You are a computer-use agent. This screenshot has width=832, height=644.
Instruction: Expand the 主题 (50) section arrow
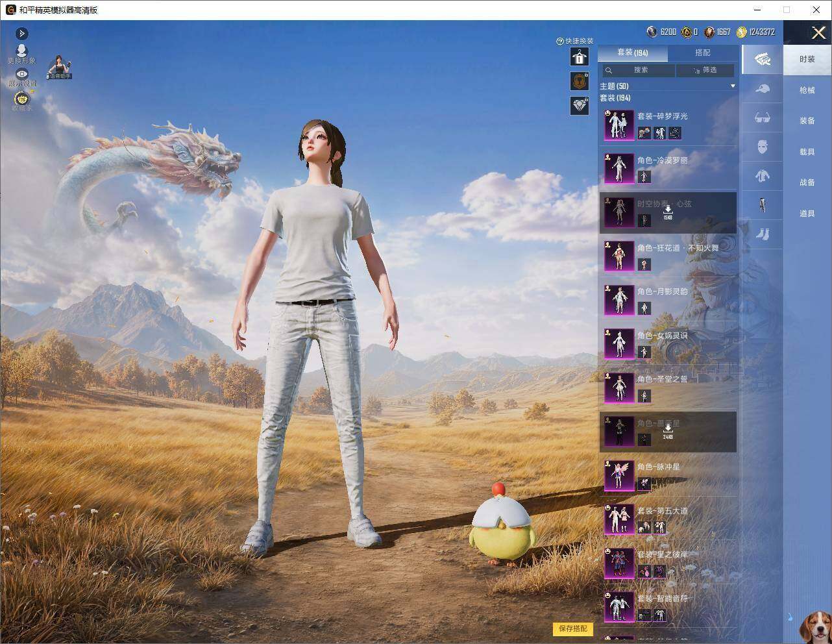[733, 86]
